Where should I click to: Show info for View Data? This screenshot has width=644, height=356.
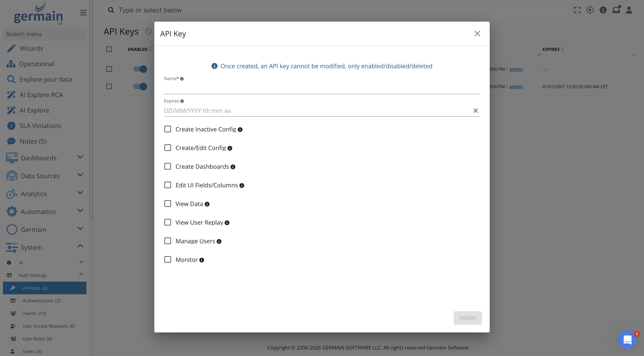pyautogui.click(x=207, y=204)
